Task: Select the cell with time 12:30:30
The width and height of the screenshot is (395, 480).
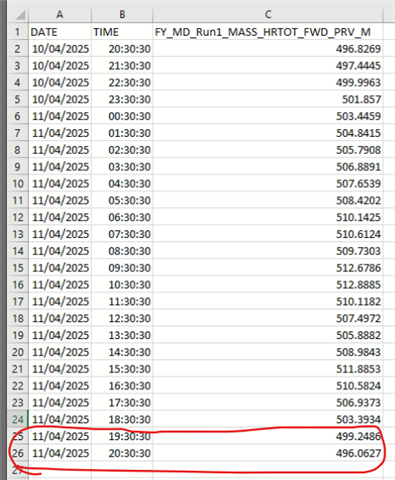Action: tap(122, 318)
